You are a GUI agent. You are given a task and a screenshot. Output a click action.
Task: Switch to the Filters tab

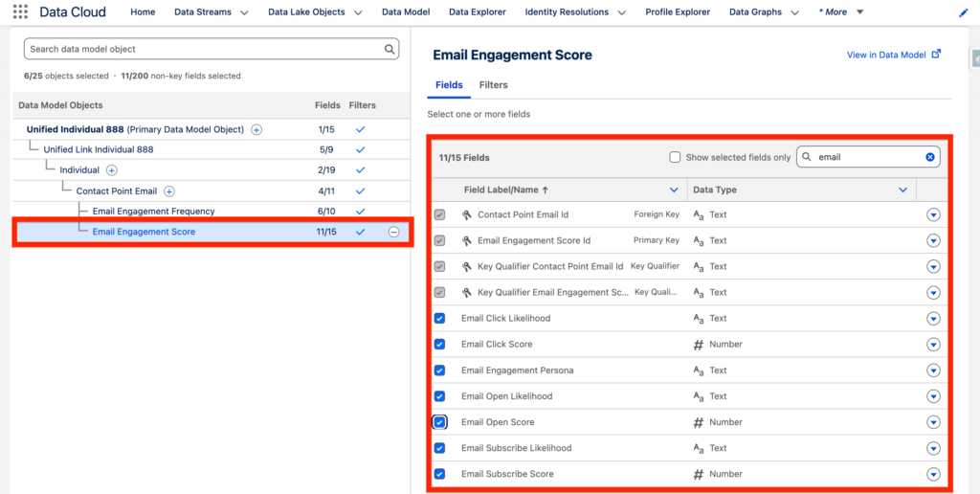tap(493, 85)
